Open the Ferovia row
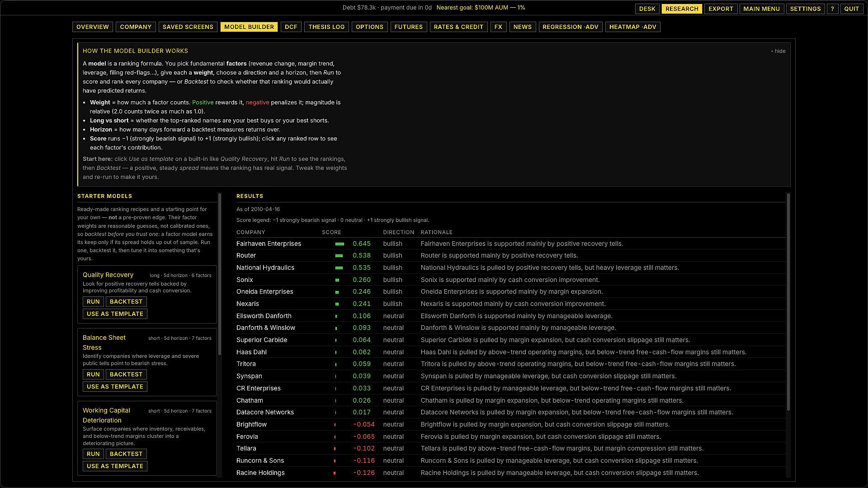Viewport: 868px width, 488px height. coord(511,436)
